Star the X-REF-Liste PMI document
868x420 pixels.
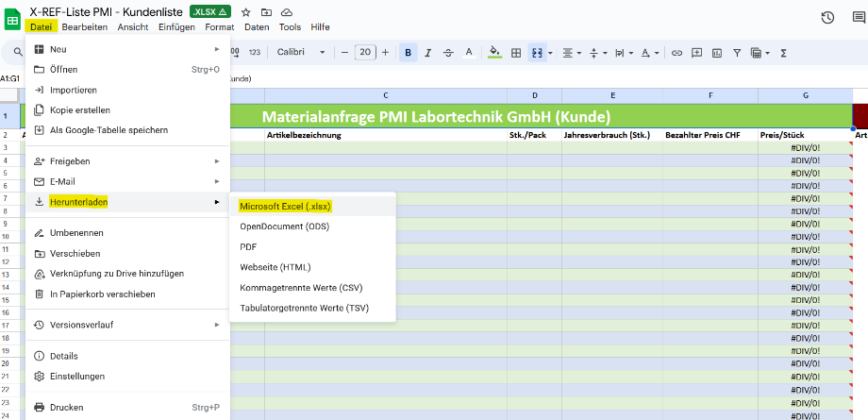(246, 12)
